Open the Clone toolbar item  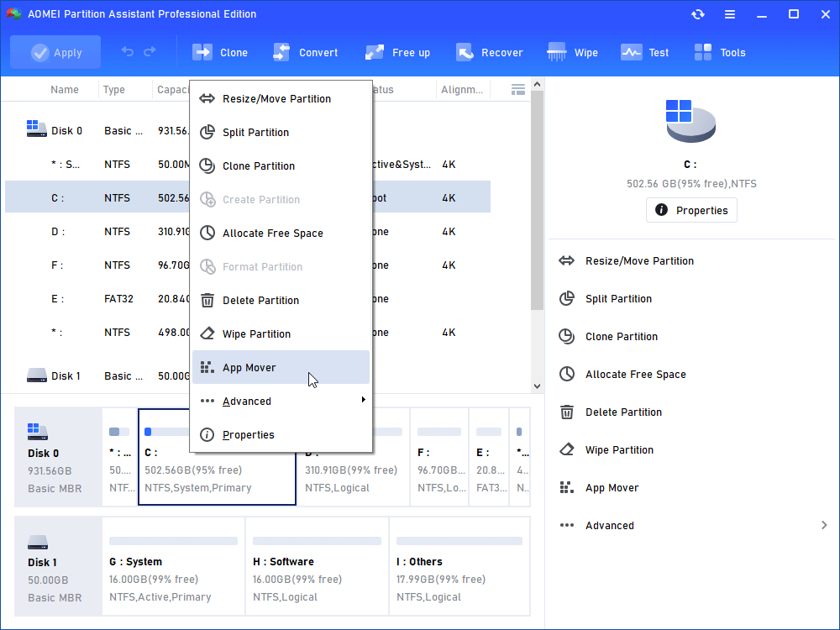219,52
